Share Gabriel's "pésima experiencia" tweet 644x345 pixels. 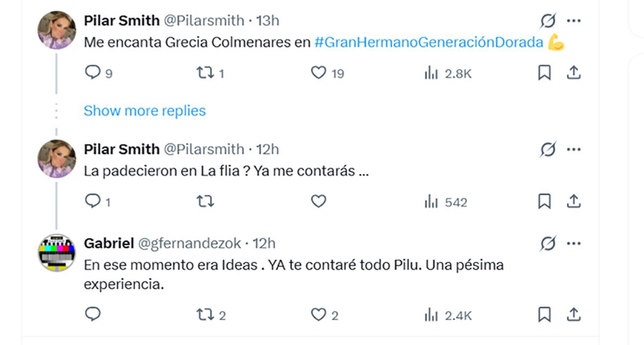click(574, 314)
